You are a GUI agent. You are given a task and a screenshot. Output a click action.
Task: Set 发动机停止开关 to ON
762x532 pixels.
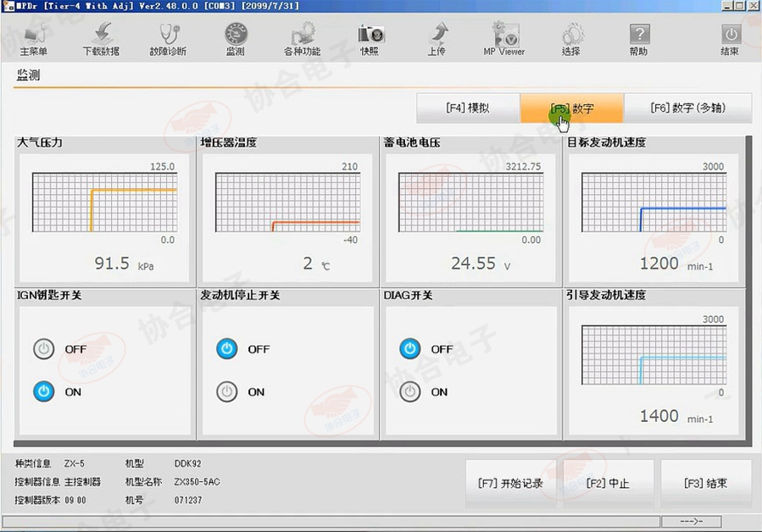[x=226, y=392]
